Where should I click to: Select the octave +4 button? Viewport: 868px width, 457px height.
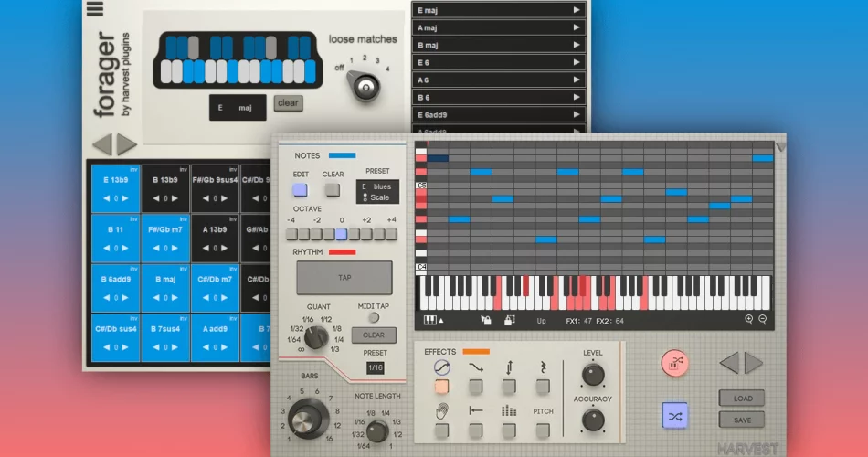[392, 234]
